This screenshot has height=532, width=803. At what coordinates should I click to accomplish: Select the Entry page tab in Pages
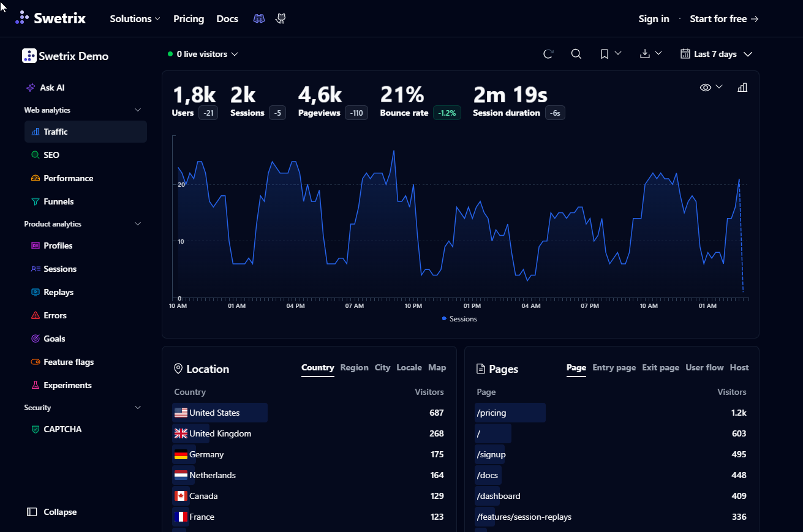pos(614,368)
